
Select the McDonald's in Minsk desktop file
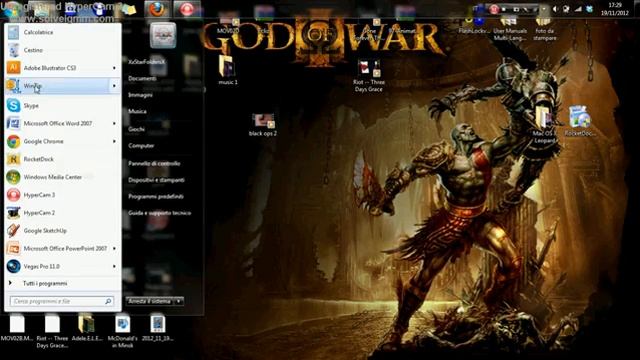pyautogui.click(x=122, y=331)
